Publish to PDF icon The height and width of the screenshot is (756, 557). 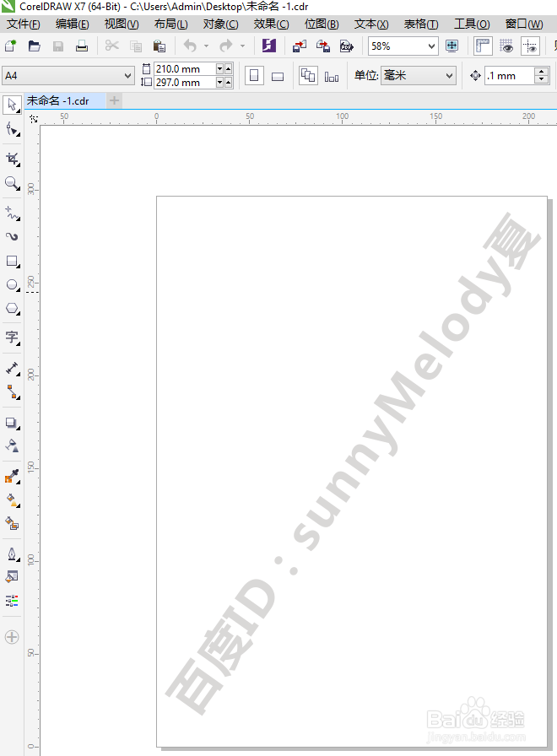click(347, 46)
